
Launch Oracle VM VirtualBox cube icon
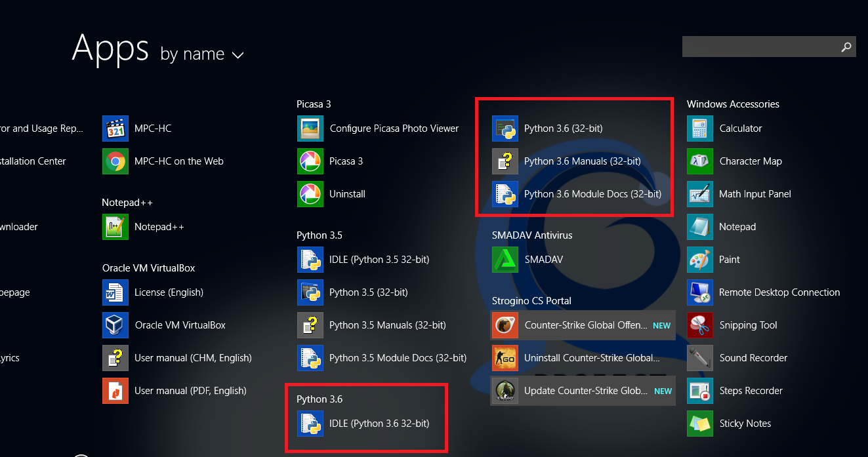[115, 325]
